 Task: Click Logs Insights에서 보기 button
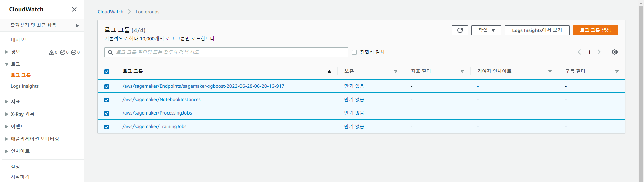click(537, 30)
